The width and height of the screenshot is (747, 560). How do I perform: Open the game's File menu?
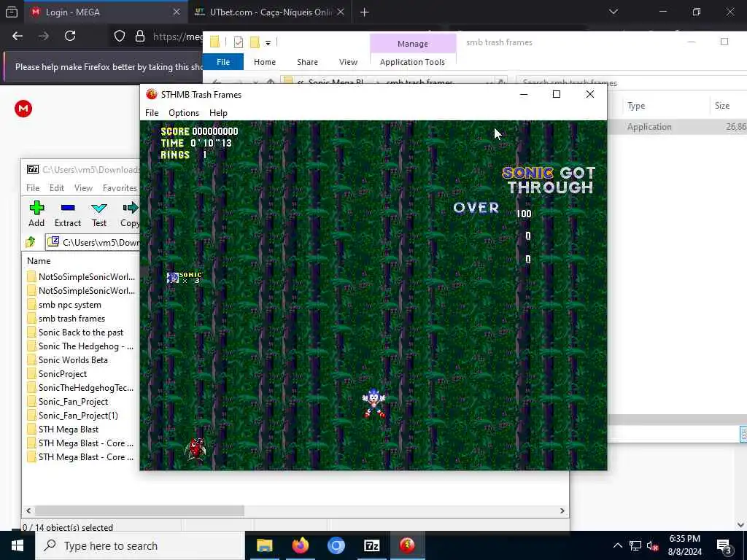coord(152,113)
